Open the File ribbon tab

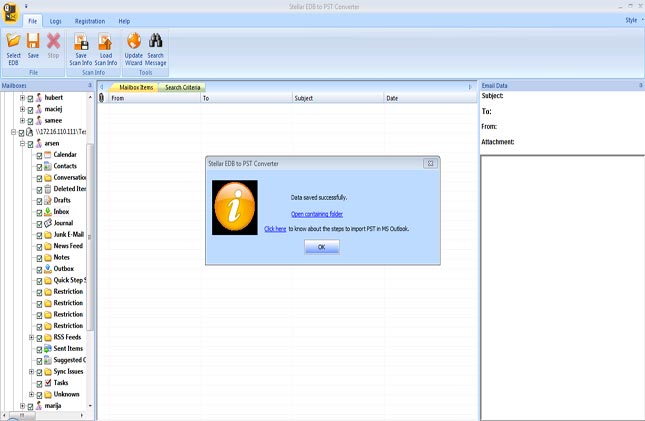[x=32, y=21]
